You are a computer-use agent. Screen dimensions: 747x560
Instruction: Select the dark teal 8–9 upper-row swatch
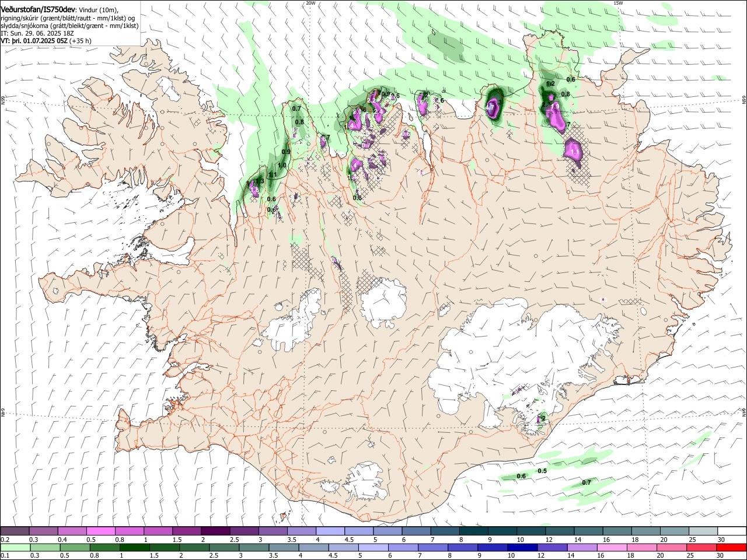[x=473, y=531]
